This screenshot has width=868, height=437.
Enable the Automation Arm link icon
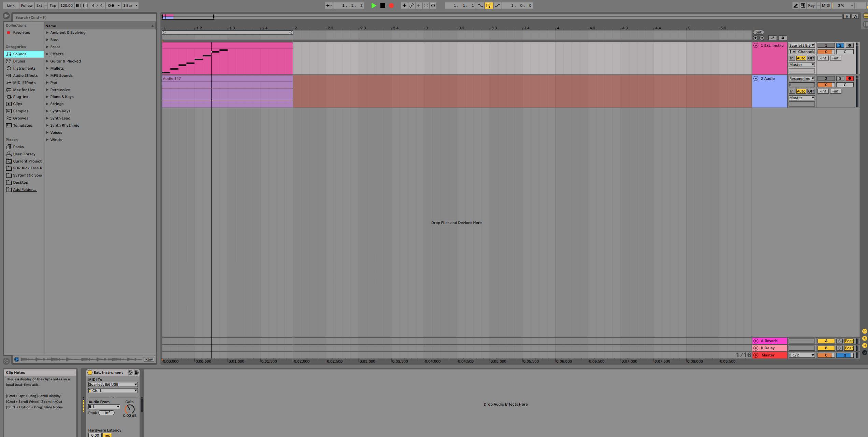pyautogui.click(x=411, y=5)
